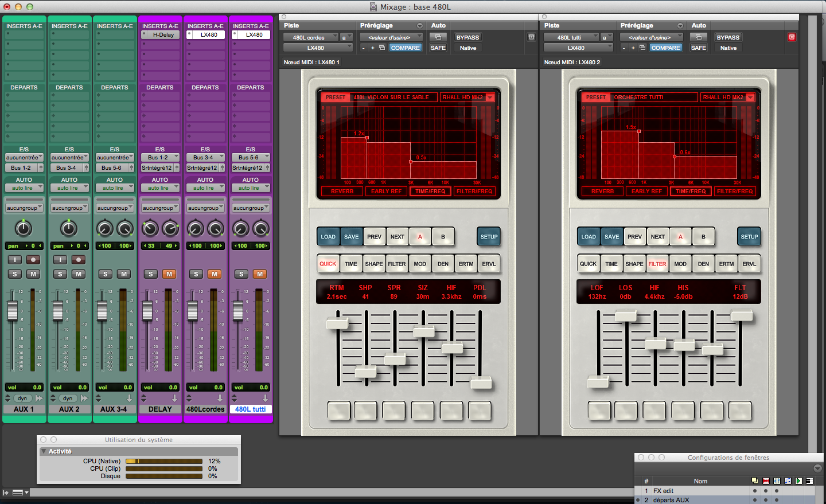Record-enable the AUX 1 track
Viewport: 826px width, 504px height.
pos(32,261)
